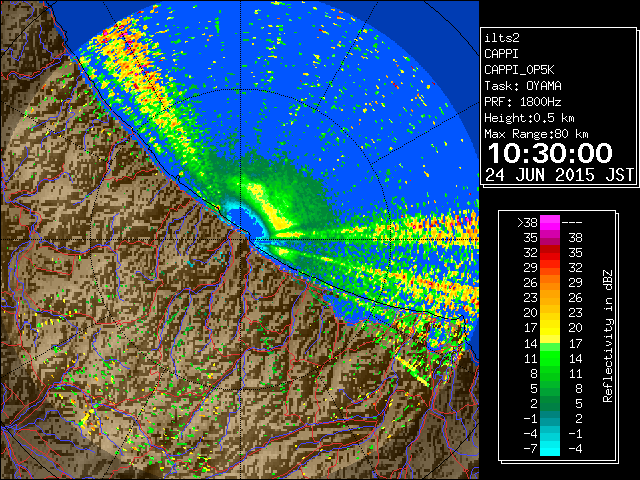640x480 pixels.
Task: Click the 'Reflectivity in dBZ' legend title
Action: (x=608, y=336)
